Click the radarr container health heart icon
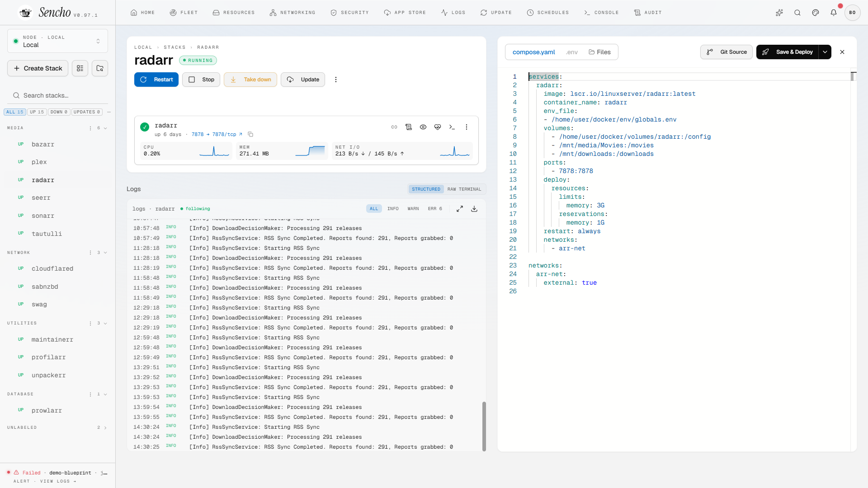 438,127
